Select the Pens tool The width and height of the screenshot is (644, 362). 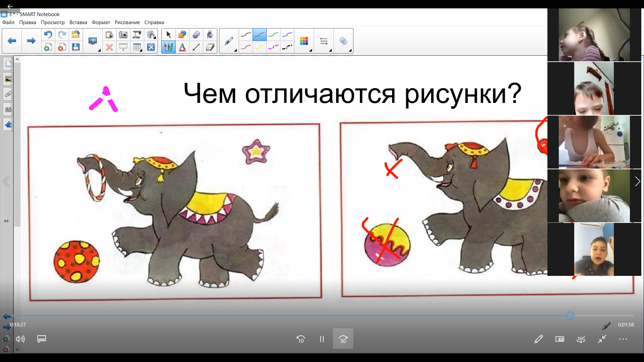coord(168,47)
